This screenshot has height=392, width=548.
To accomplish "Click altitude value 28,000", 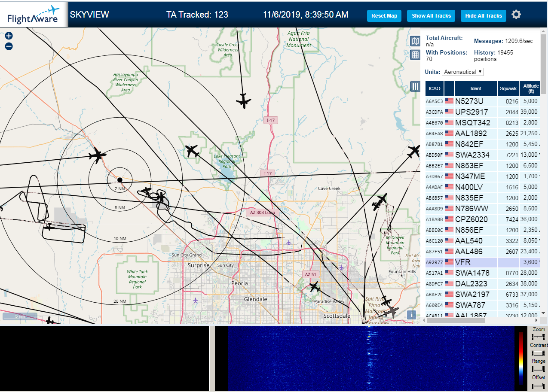I will [529, 273].
